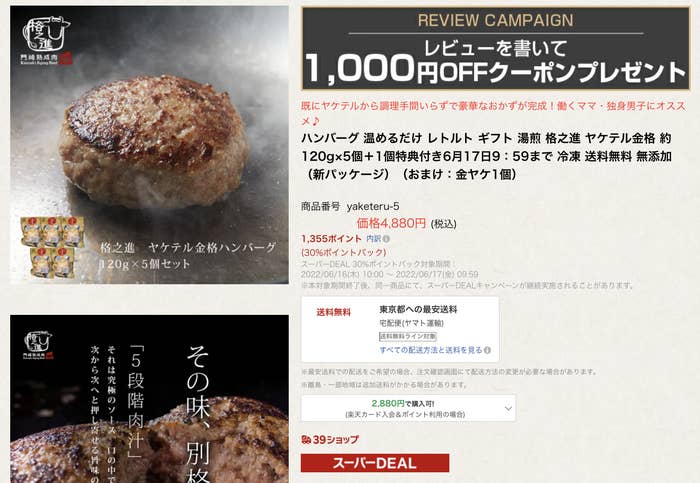This screenshot has width=700, height=483.
Task: Click the 1,355ポイント points label
Action: tap(331, 239)
